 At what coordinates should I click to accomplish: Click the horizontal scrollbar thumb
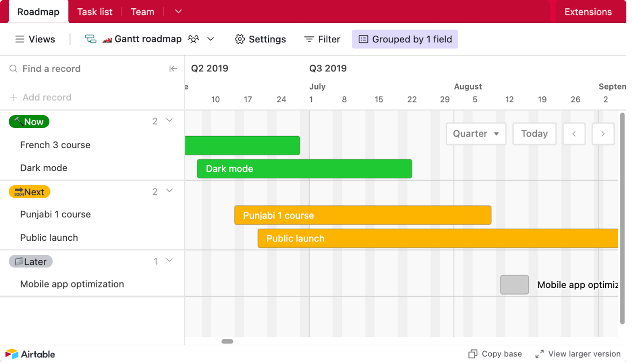[227, 341]
